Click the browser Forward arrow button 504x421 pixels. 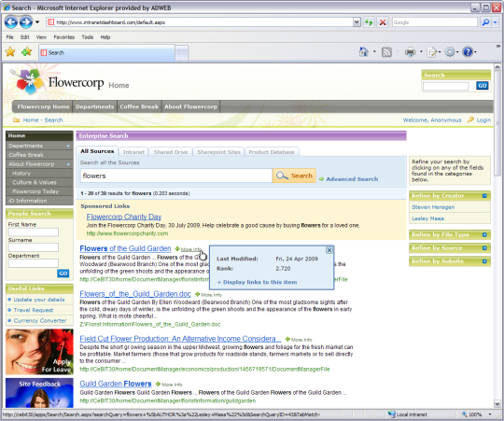tap(26, 22)
